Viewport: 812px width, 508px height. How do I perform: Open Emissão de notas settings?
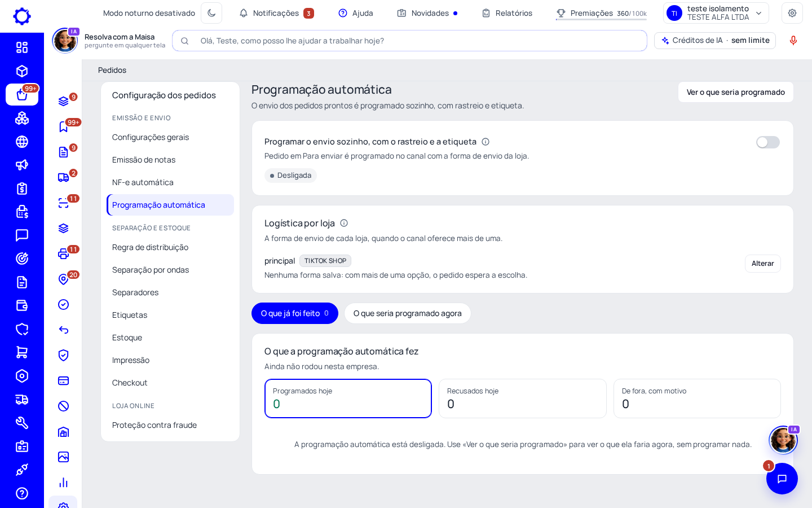point(170,160)
